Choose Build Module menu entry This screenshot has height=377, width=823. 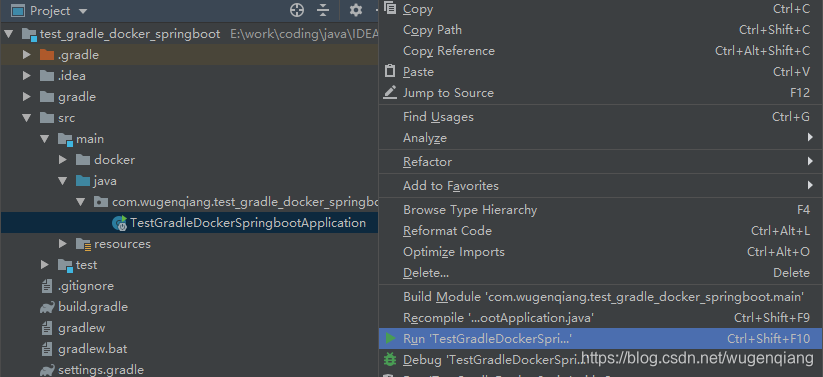pos(600,297)
